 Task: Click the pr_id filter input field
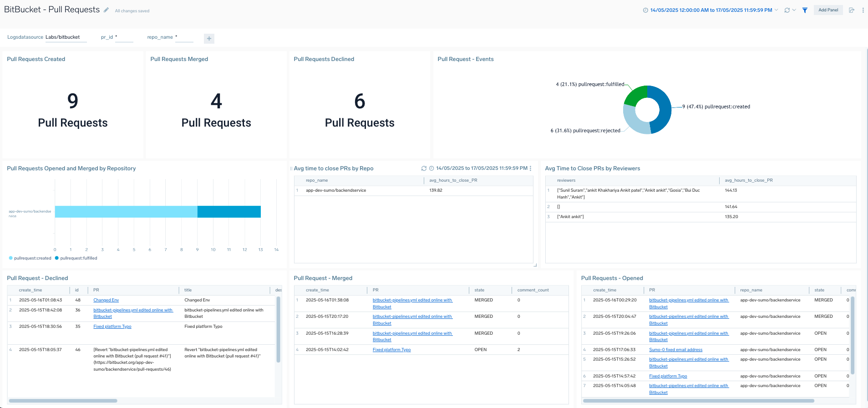point(124,37)
